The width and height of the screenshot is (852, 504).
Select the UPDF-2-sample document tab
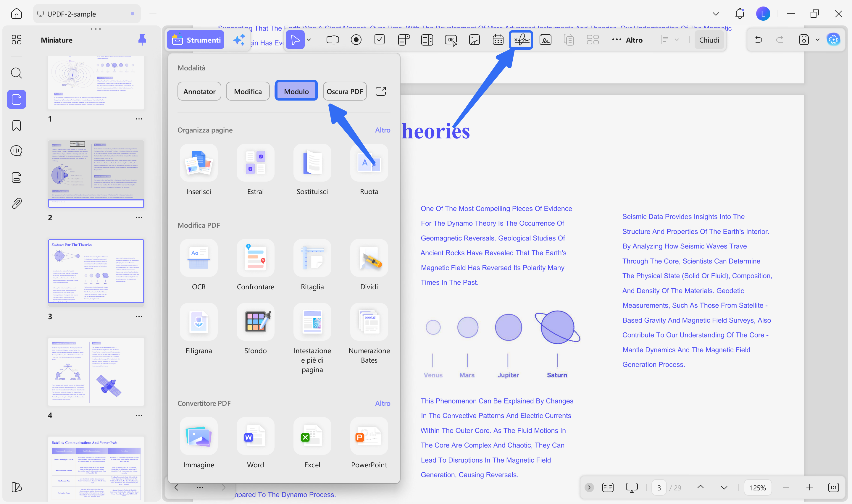(87, 14)
